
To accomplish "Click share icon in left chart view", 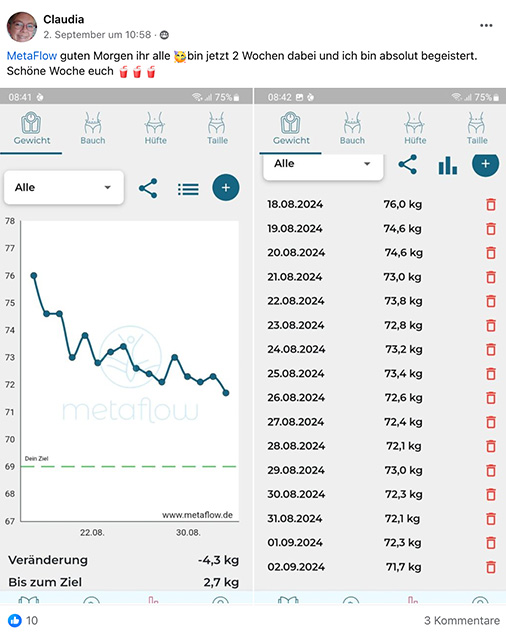I will point(148,188).
